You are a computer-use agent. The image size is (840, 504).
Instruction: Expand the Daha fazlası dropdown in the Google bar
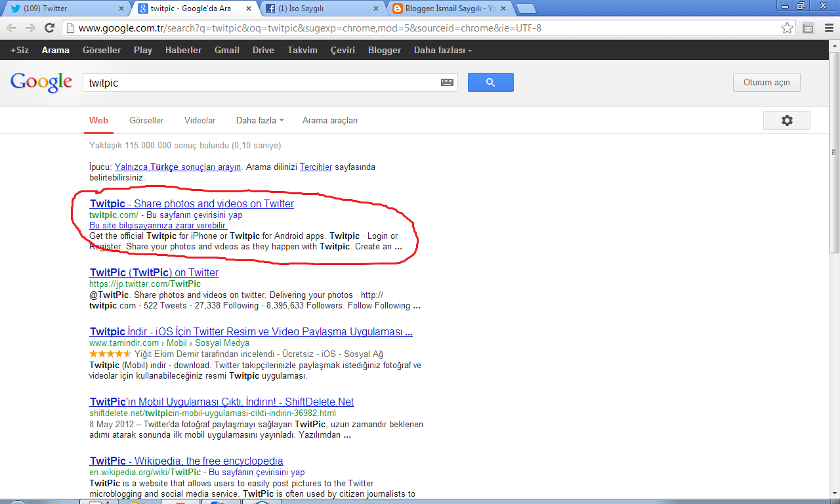[x=442, y=50]
